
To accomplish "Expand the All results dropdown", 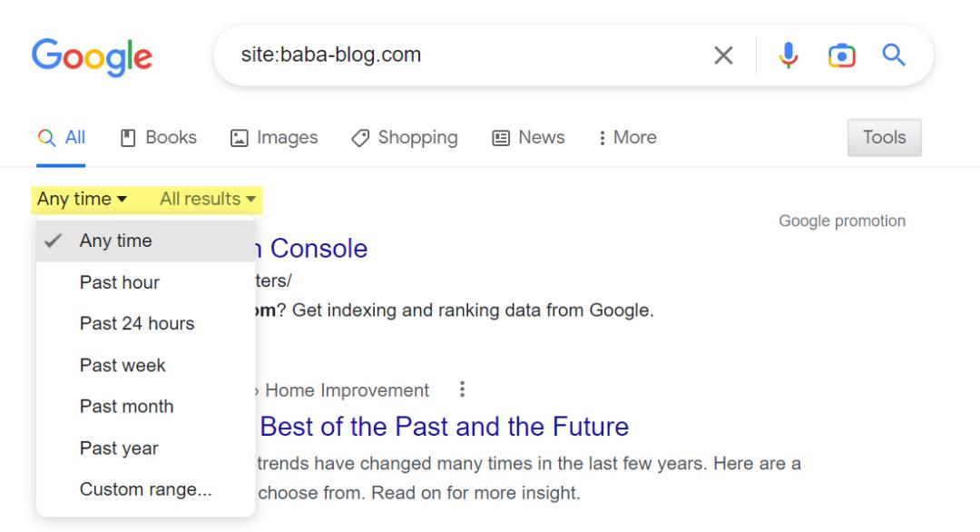I will [208, 199].
